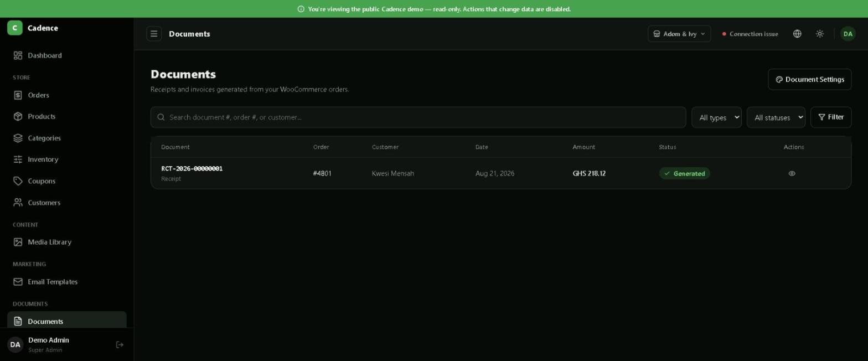The height and width of the screenshot is (361, 868).
Task: Click customer name Kwesi Mensah
Action: coord(393,173)
